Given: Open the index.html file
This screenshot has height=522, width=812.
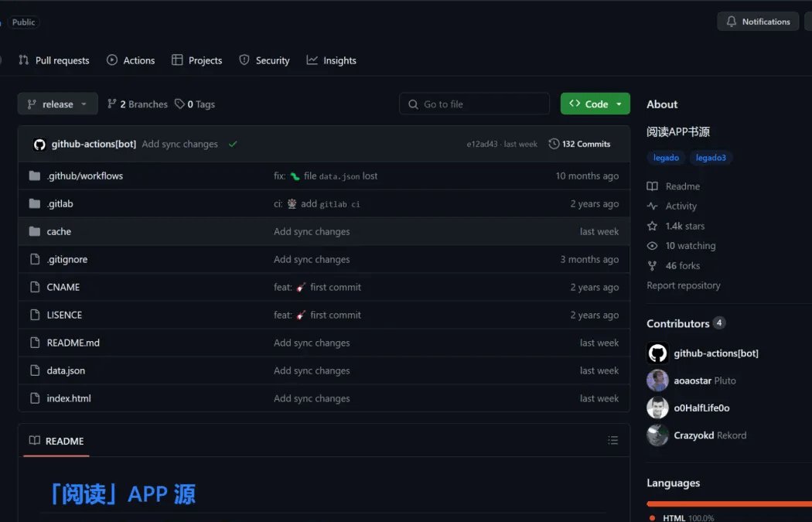Looking at the screenshot, I should (69, 398).
